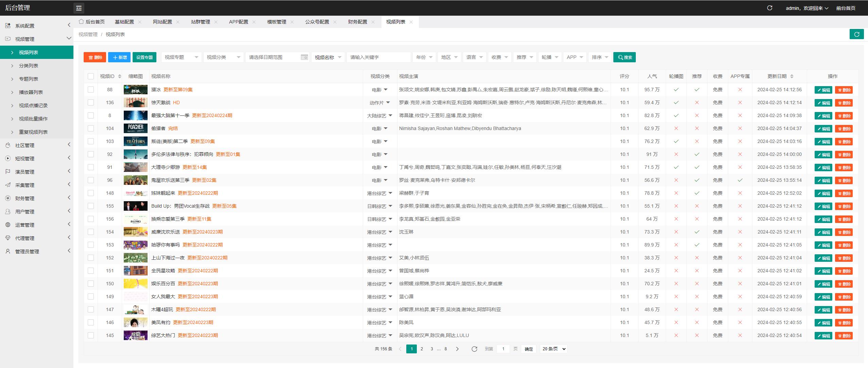Select checkbox for 最强大脑第十一季
The width and height of the screenshot is (868, 368).
tap(91, 115)
